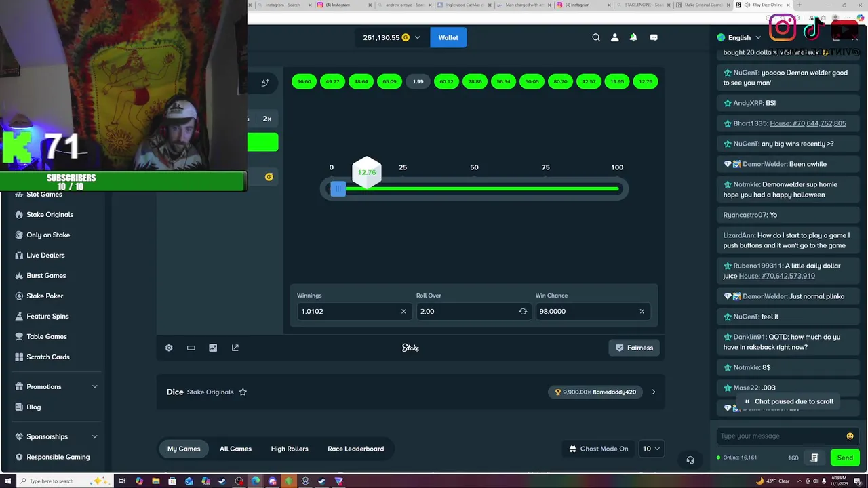The image size is (868, 488).
Task: Swap Roll Over to Roll Under icon
Action: [x=523, y=311]
